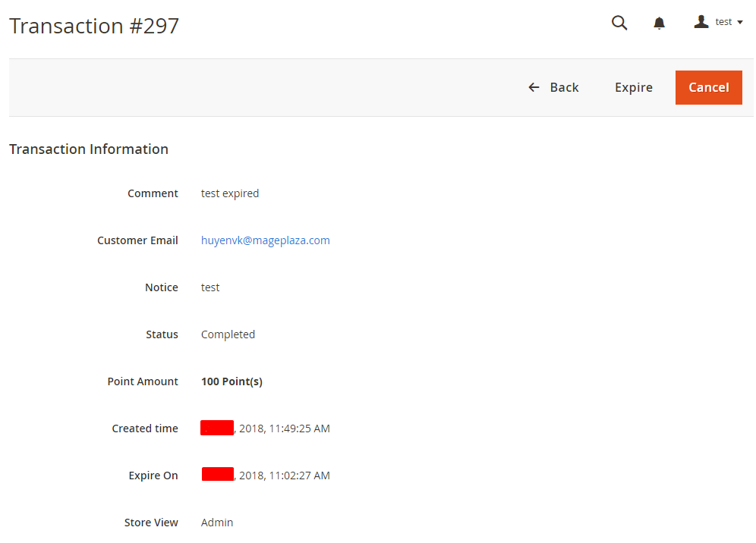Click the Point Amount label
Screen dimensions: 756x543
143,381
